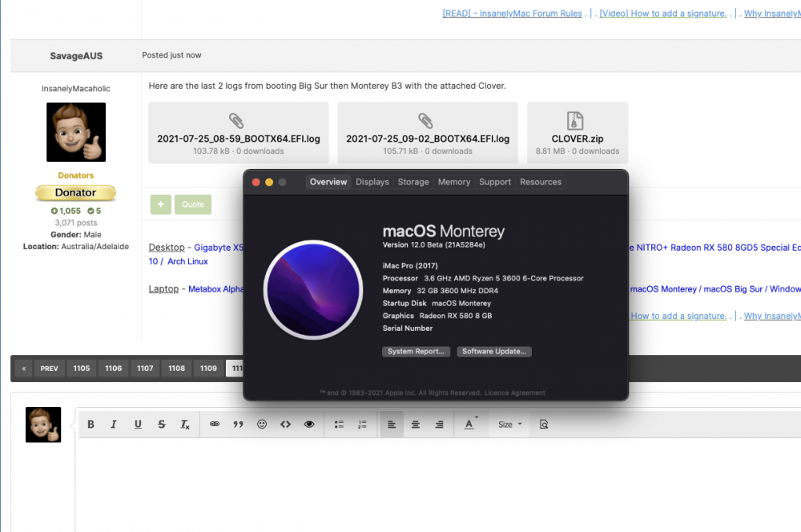The height and width of the screenshot is (532, 801).
Task: Insert a quote block in the editor
Action: pyautogui.click(x=238, y=424)
